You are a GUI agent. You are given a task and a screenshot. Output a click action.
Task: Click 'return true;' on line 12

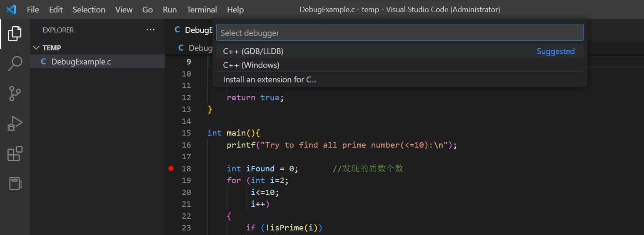coord(255,97)
